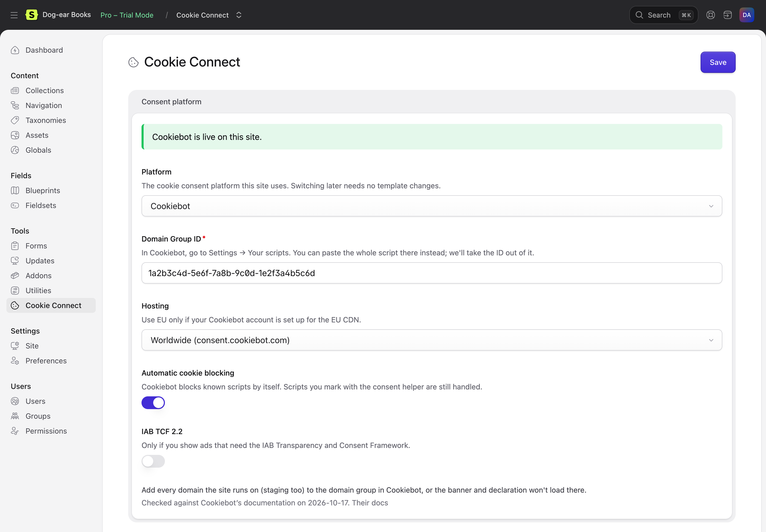Open Utilities in the sidebar

pyautogui.click(x=51, y=290)
